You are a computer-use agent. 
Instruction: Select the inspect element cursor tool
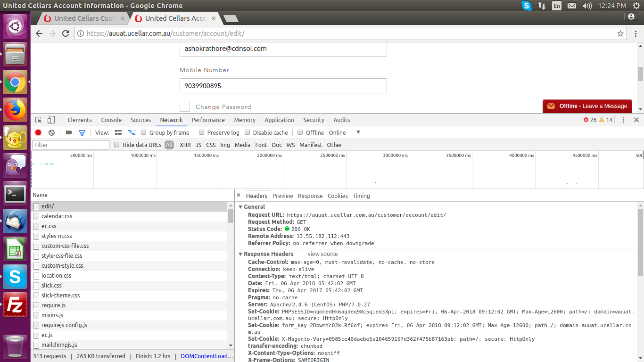(38, 120)
